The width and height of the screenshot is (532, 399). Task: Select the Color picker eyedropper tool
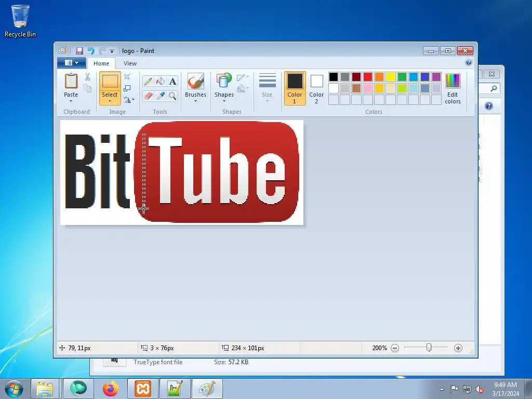(x=161, y=96)
